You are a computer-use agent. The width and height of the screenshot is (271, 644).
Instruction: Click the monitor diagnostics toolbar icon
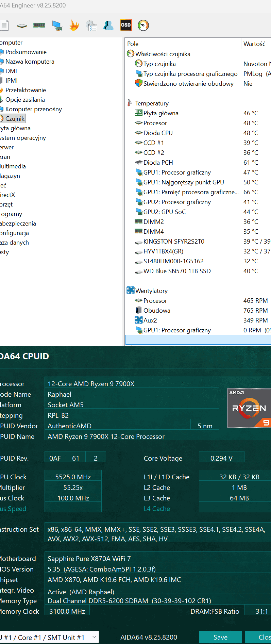click(57, 26)
